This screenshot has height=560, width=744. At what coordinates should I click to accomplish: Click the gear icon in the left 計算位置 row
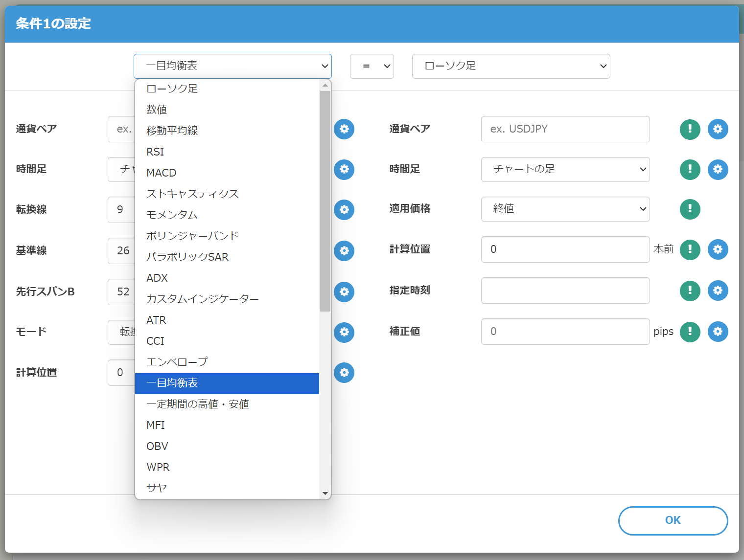coord(344,373)
